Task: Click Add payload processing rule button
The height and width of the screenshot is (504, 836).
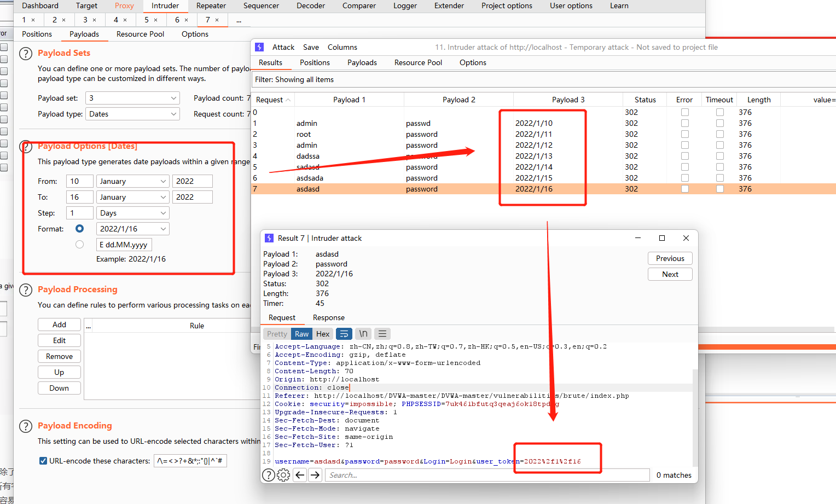Action: tap(59, 325)
